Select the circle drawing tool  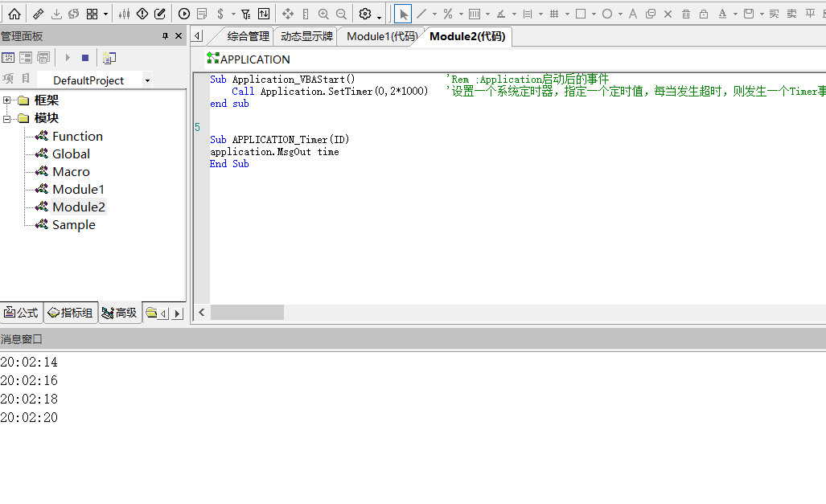[x=607, y=14]
